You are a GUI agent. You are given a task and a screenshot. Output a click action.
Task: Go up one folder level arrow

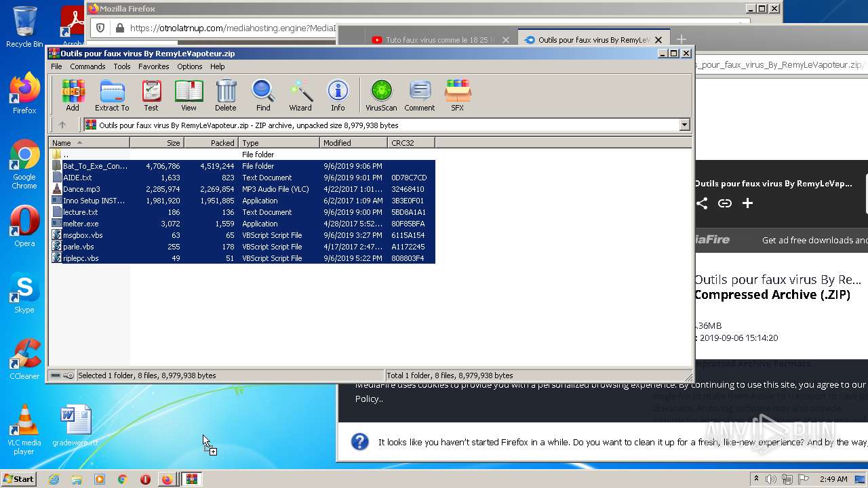pos(62,125)
